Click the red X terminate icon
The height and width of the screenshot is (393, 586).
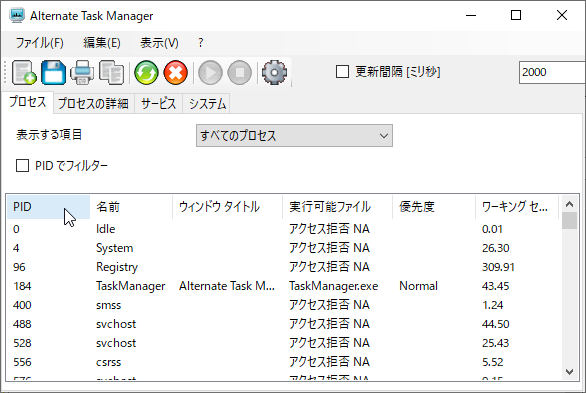pos(176,72)
